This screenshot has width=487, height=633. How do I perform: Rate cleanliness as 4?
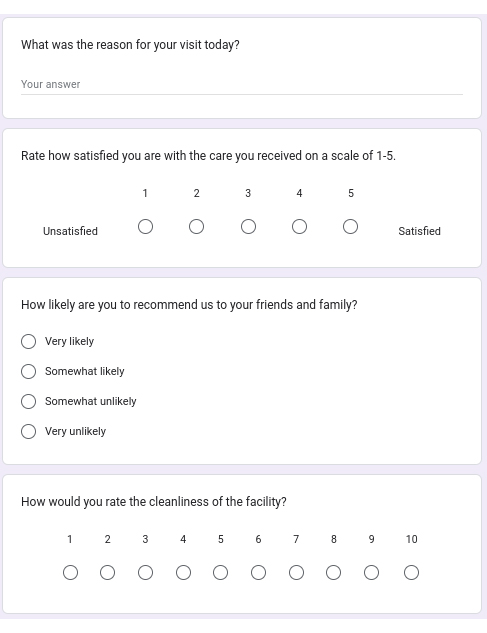click(183, 572)
